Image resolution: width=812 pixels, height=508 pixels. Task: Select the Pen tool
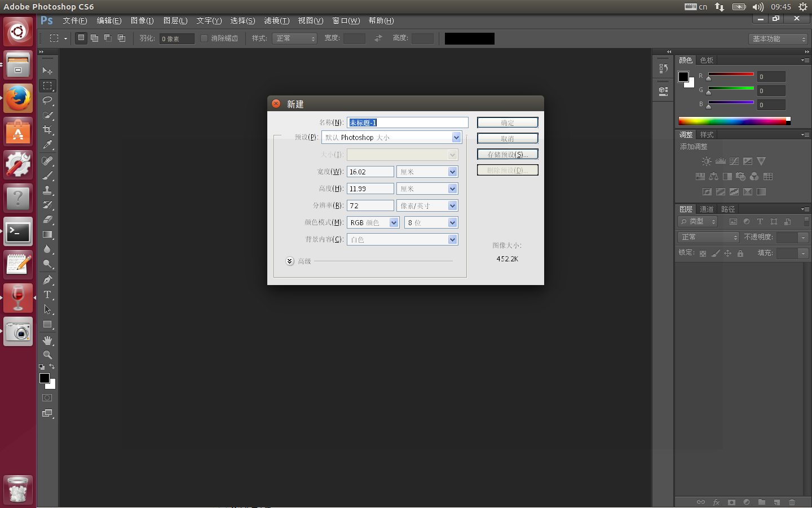click(x=47, y=280)
